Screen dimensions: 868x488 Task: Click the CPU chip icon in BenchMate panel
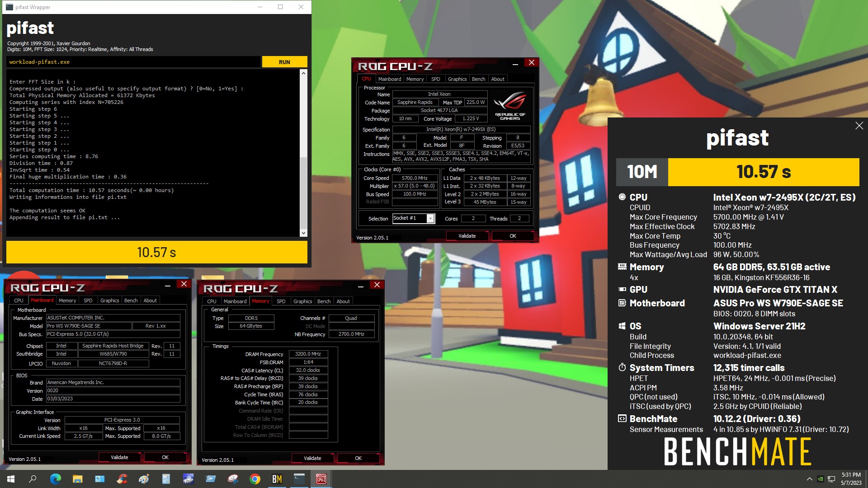622,197
